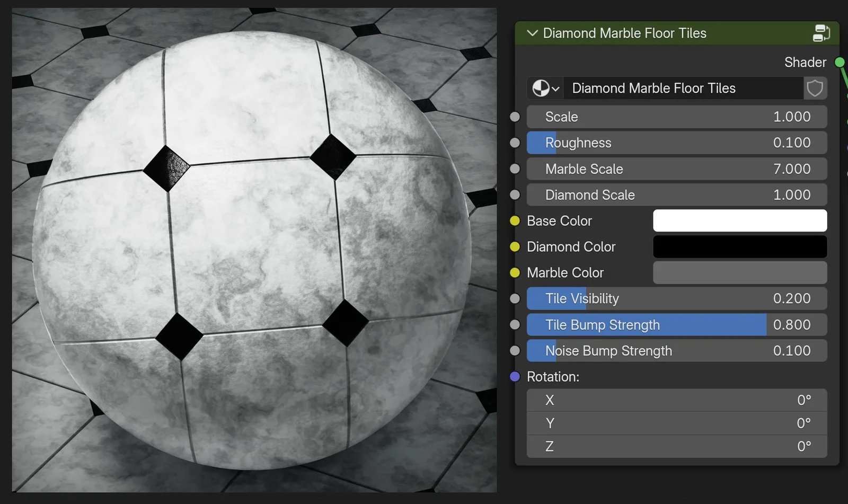The width and height of the screenshot is (848, 504).
Task: Click the Shader output socket
Action: (x=840, y=62)
